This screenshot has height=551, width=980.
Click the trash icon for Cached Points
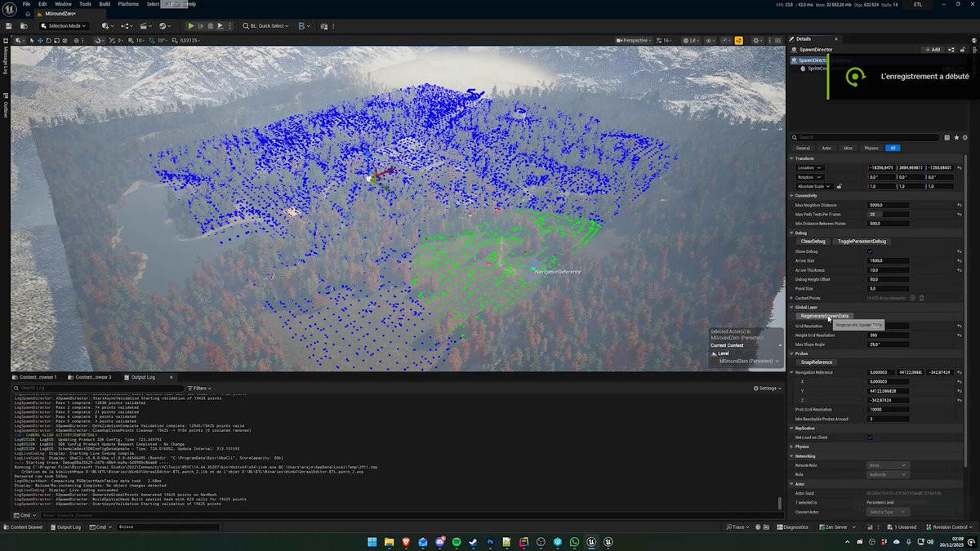point(922,298)
